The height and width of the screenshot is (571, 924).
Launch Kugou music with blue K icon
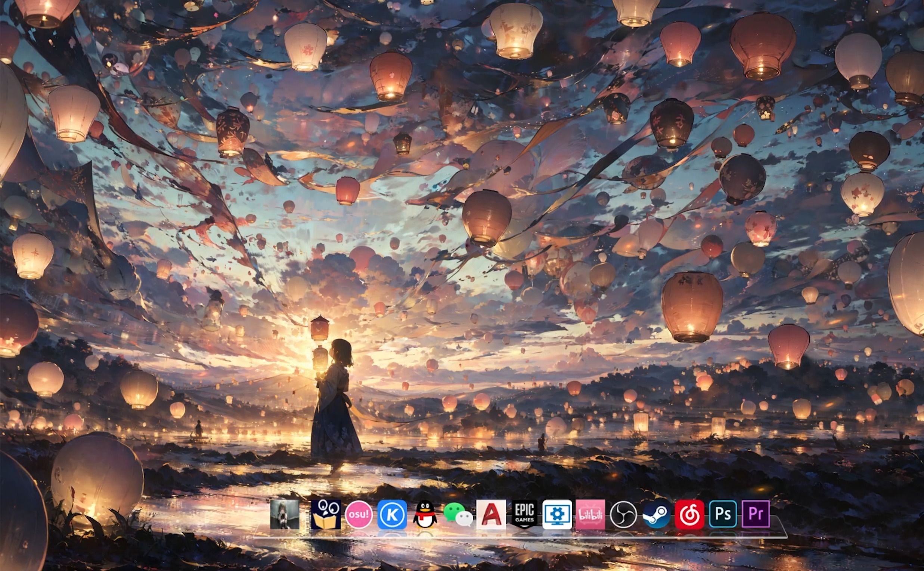[392, 514]
